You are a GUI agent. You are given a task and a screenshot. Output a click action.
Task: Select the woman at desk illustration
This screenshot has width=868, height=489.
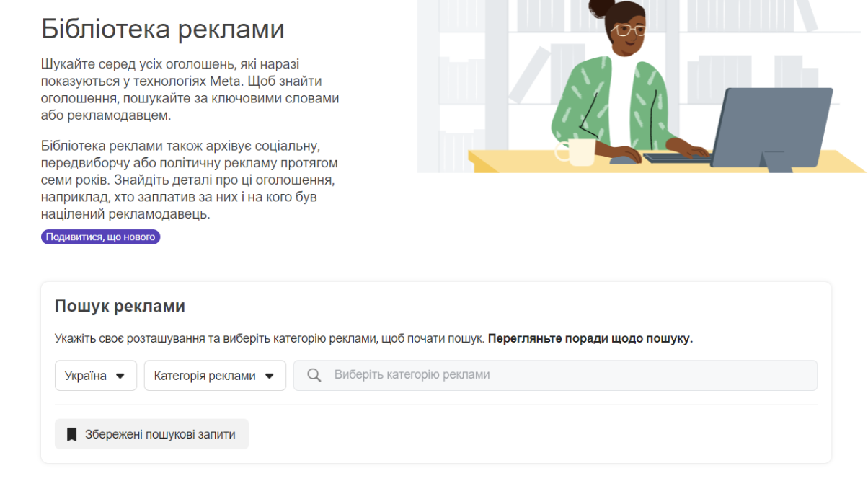pyautogui.click(x=642, y=87)
